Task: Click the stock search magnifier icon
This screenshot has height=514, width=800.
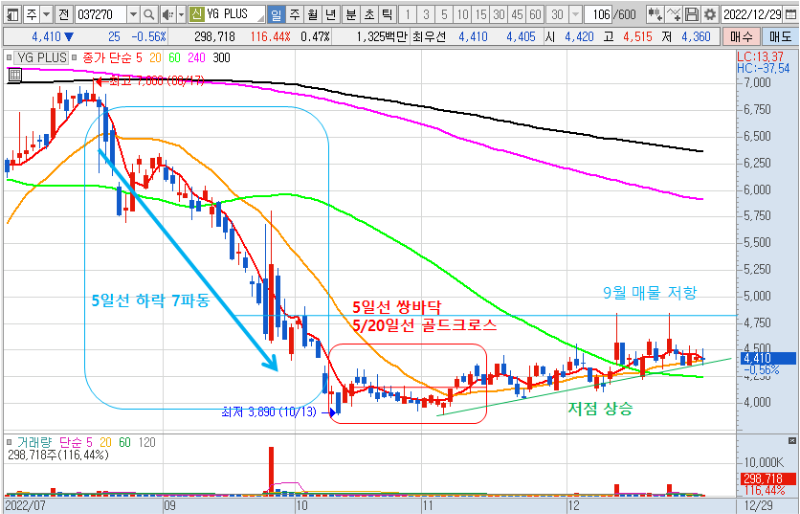Action: pos(148,14)
